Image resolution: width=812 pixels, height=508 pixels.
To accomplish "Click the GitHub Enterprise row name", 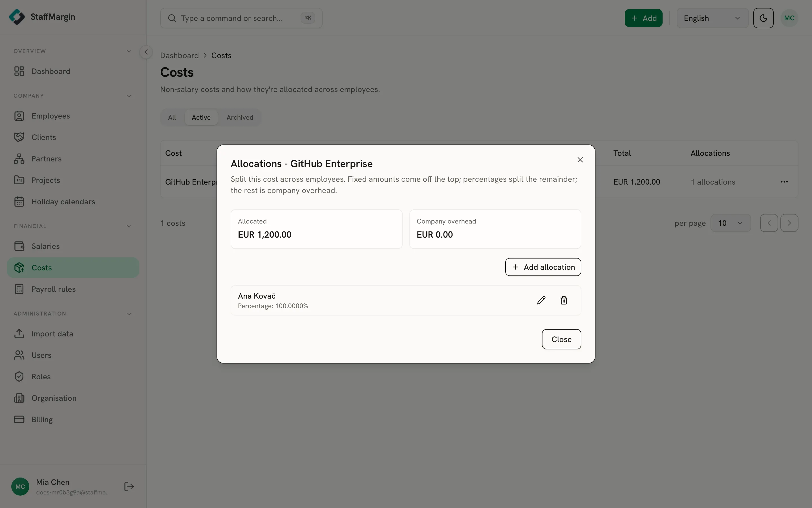I will 191,182.
